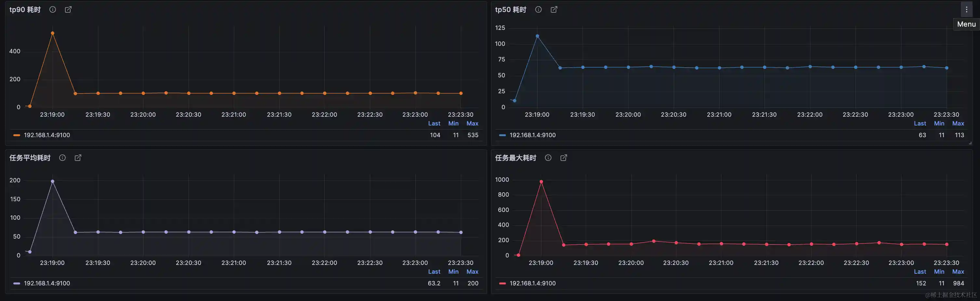This screenshot has width=980, height=301.
Task: Click the 任务最大耗时 panel title
Action: [x=515, y=158]
